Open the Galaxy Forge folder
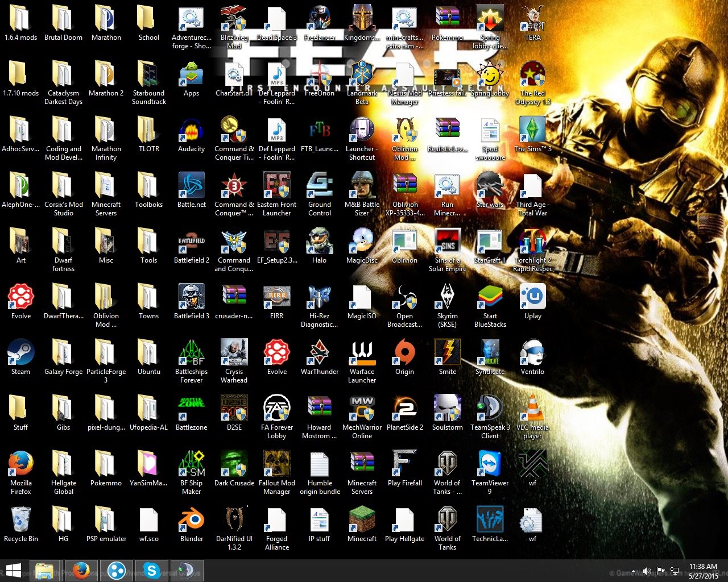Screen dimensions: 728x582 [63, 352]
